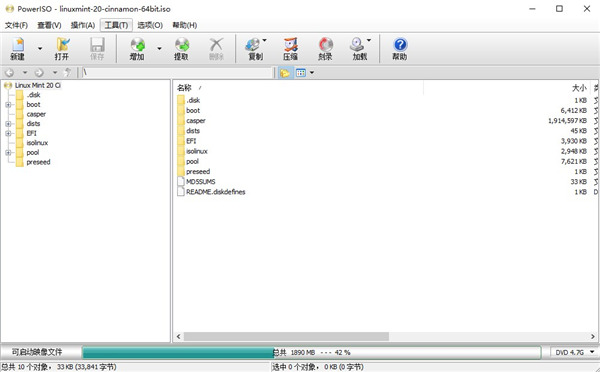Select boot folder icon in file list

click(181, 111)
